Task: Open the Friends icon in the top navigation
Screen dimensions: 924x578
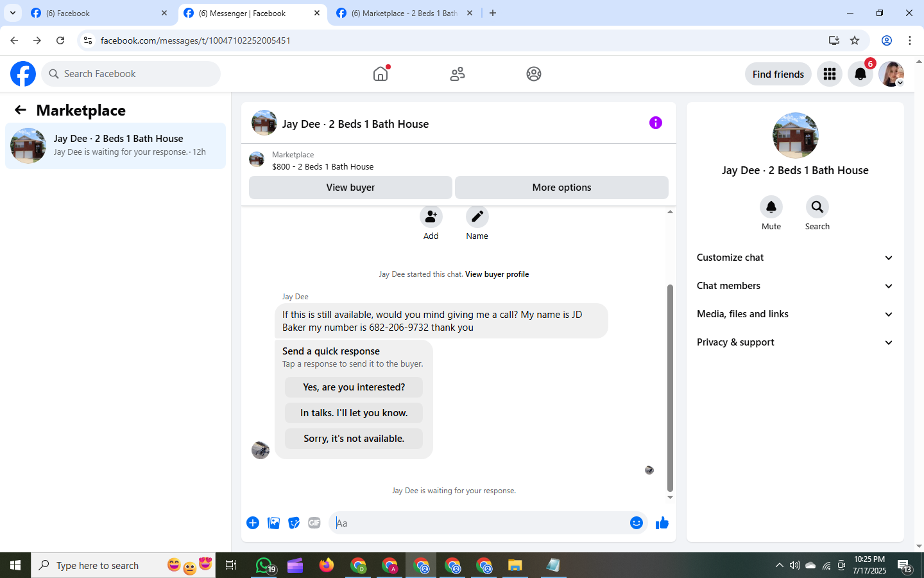Action: pos(458,74)
